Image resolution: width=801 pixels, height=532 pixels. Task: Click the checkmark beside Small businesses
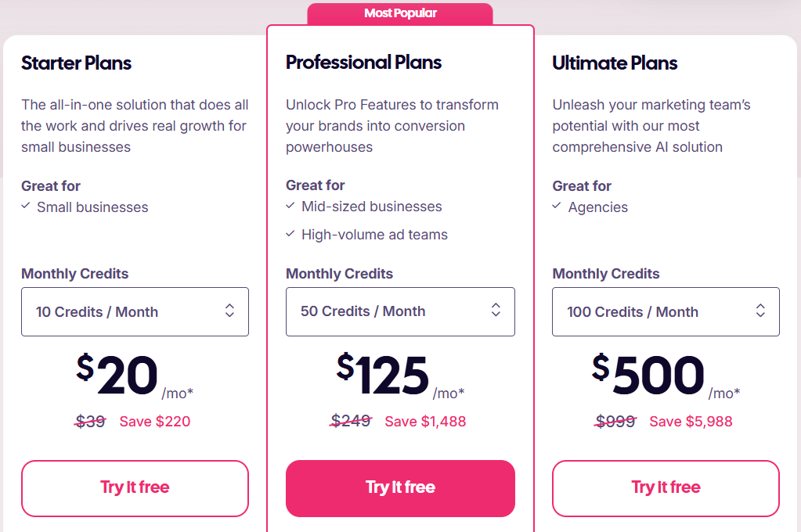25,207
